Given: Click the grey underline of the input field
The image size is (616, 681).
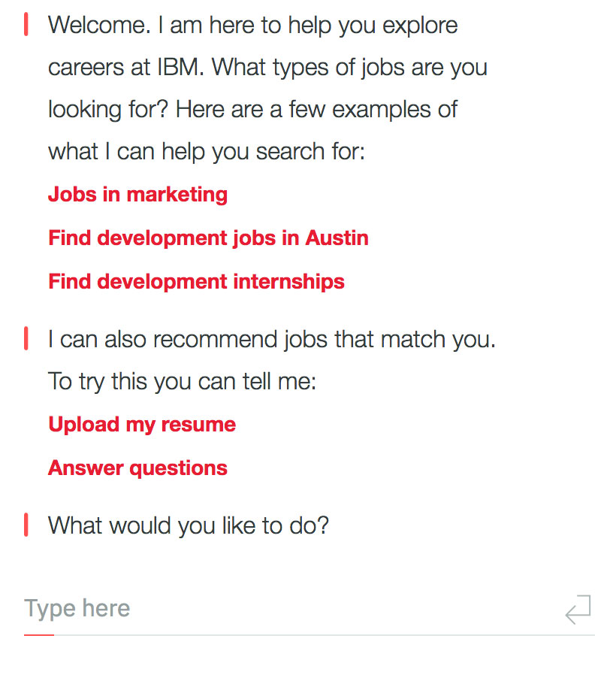Looking at the screenshot, I should pos(323,635).
